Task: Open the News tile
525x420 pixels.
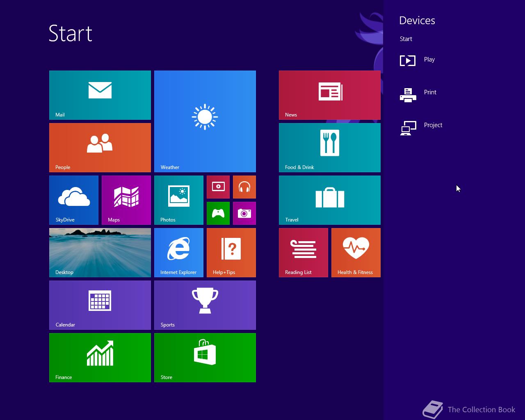Action: coord(330,95)
